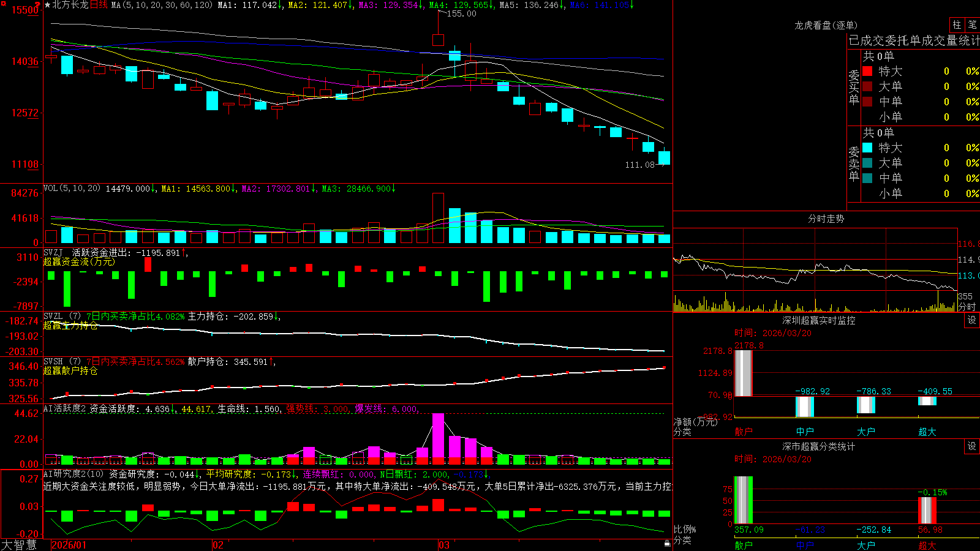Click the 2026/01 date marker on timeline
980x551 pixels.
69,545
